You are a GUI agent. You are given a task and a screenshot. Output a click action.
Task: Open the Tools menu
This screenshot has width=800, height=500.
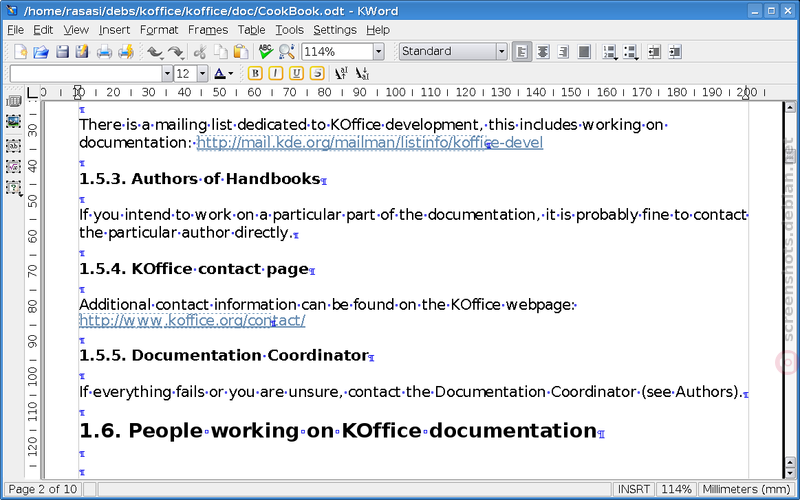289,30
